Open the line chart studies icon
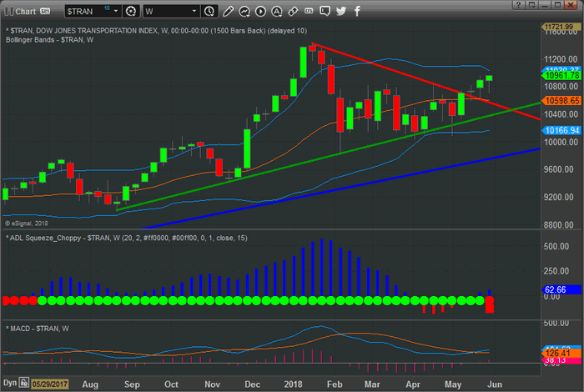The image size is (584, 392). coord(244,12)
